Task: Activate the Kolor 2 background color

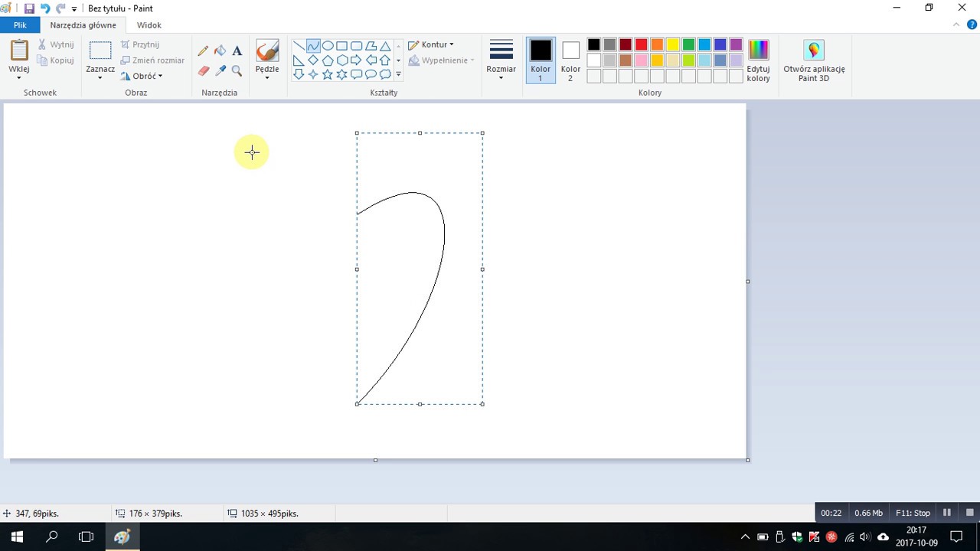Action: click(570, 60)
